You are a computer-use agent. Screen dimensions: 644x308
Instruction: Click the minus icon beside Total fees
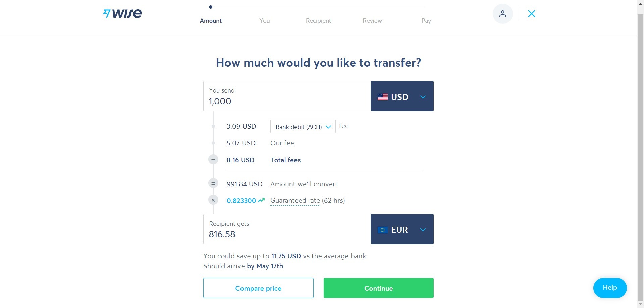(x=213, y=160)
